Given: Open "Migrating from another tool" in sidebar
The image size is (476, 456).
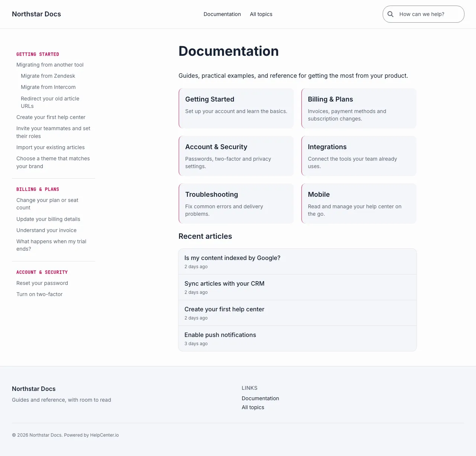Looking at the screenshot, I should pyautogui.click(x=50, y=65).
